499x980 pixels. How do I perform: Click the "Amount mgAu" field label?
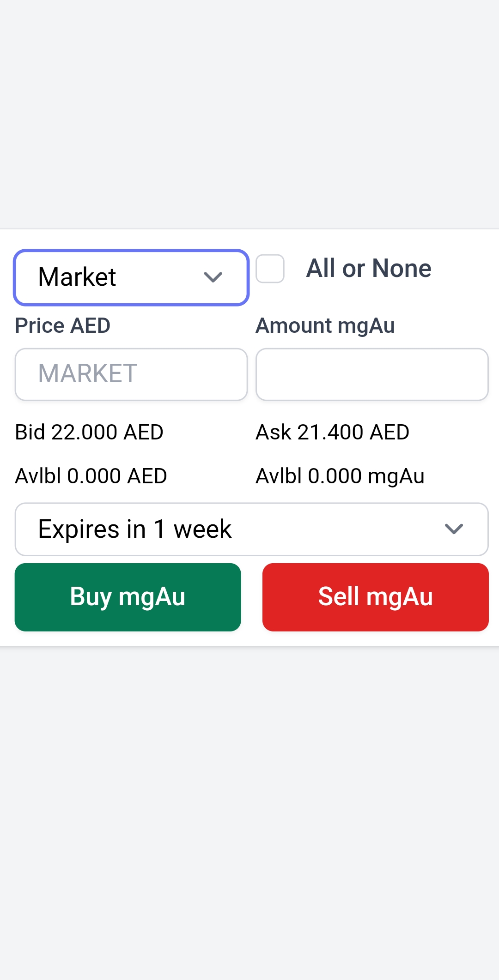click(325, 325)
